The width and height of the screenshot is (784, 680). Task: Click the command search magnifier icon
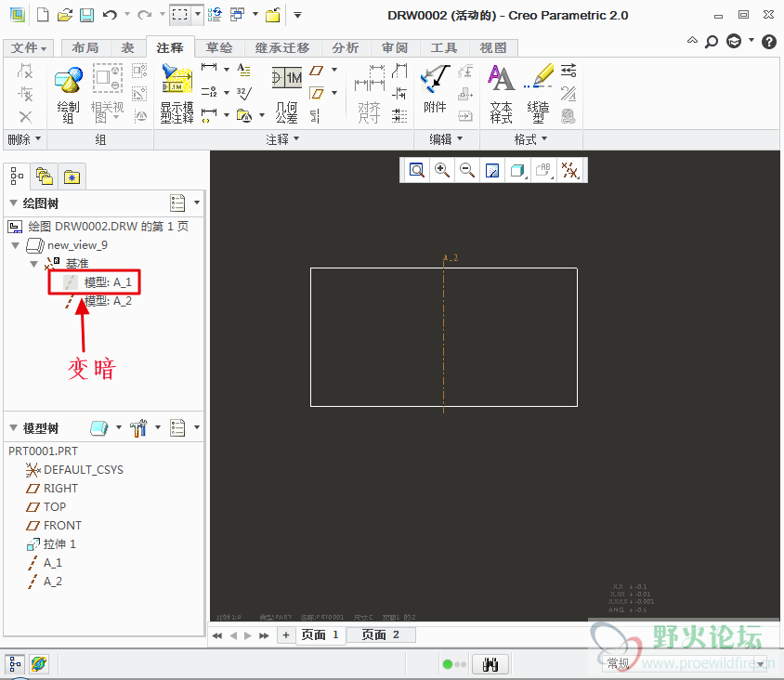[711, 42]
